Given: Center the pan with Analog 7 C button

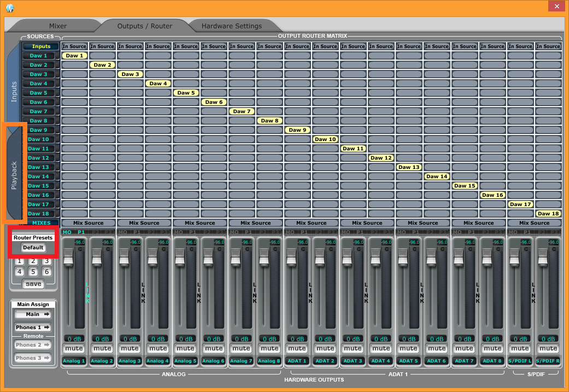Looking at the screenshot, I should [x=247, y=249].
